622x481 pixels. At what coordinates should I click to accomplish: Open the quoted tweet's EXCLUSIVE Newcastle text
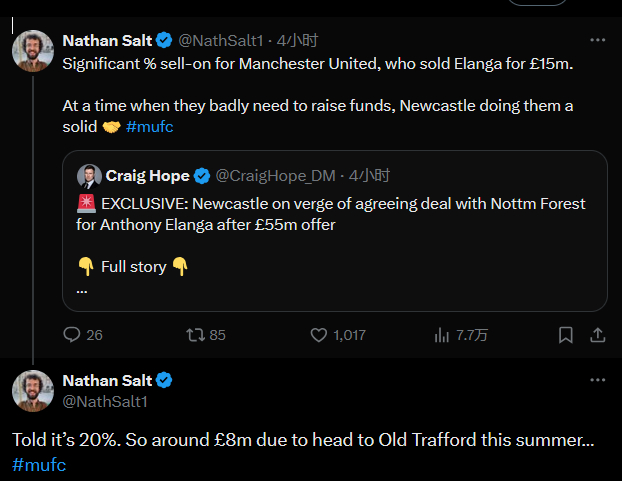[x=330, y=214]
